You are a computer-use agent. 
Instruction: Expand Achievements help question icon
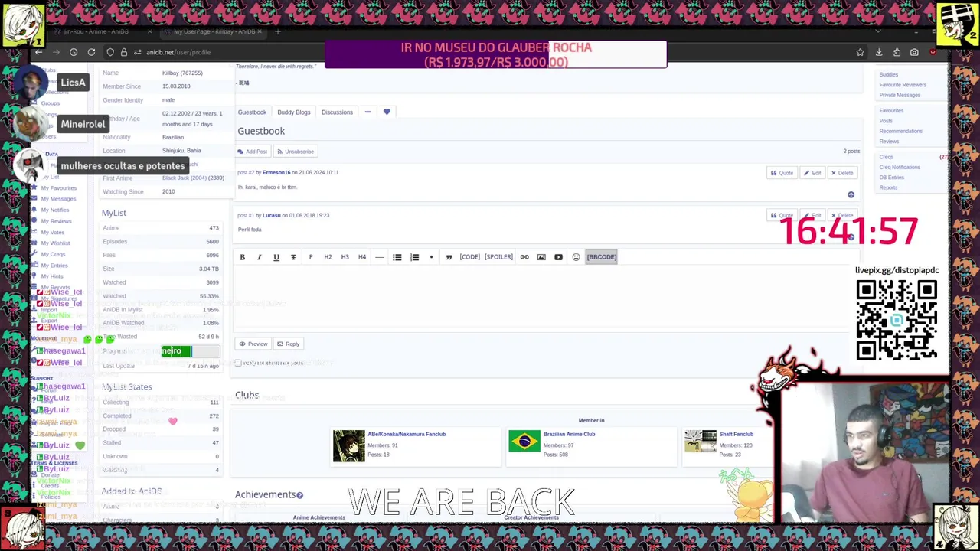click(x=299, y=496)
